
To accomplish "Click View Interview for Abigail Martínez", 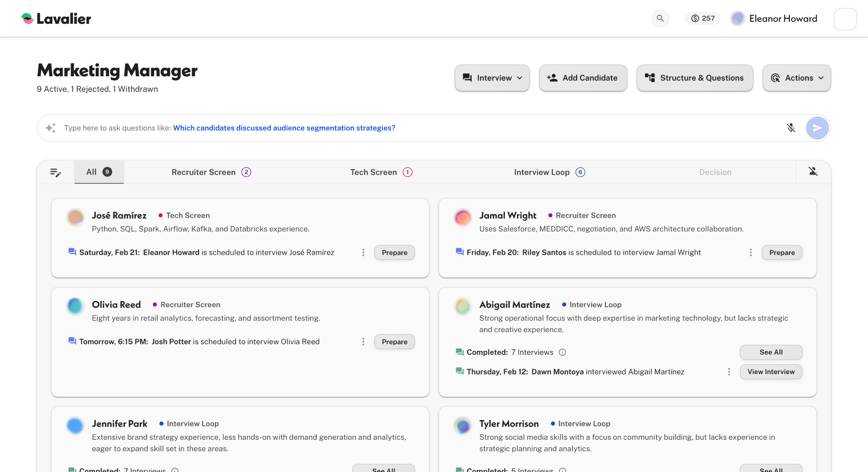I will tap(771, 372).
